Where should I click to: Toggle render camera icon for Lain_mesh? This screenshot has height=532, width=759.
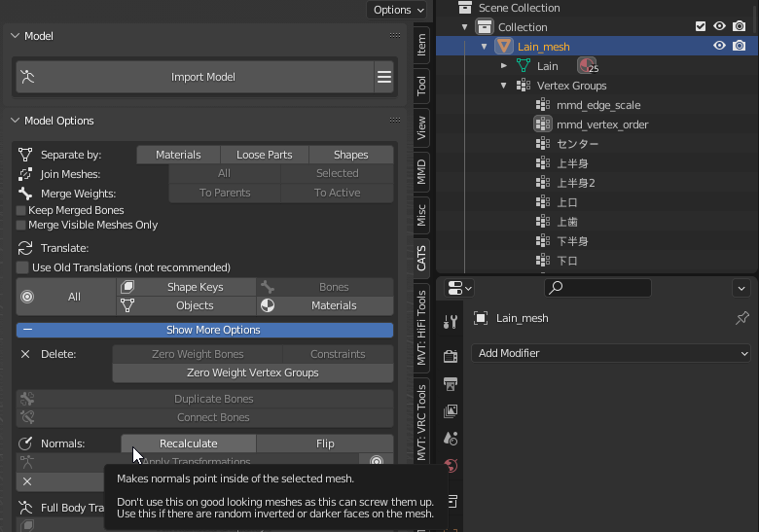coord(740,46)
